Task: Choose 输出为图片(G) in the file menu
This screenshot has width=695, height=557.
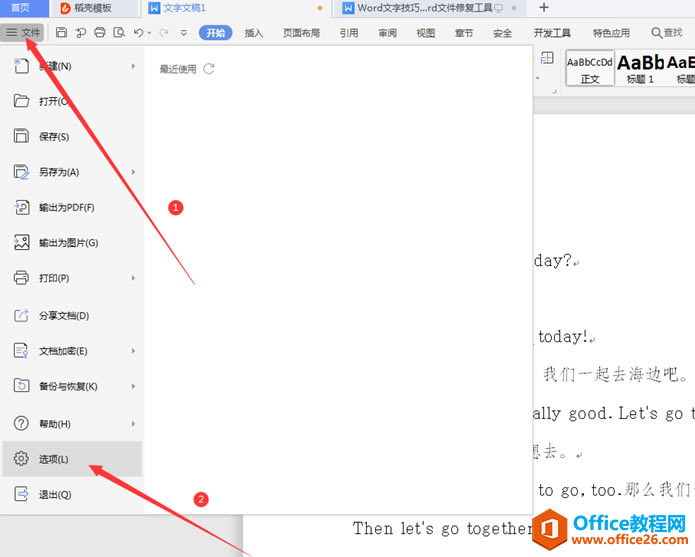Action: [x=72, y=243]
